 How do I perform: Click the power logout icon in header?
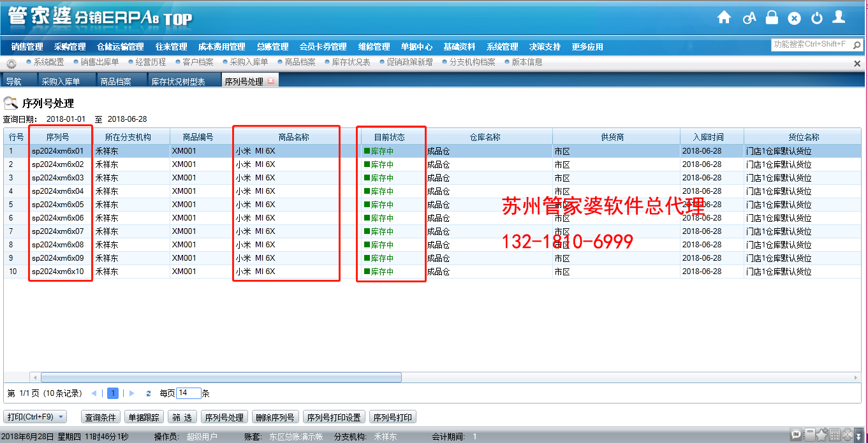(817, 18)
